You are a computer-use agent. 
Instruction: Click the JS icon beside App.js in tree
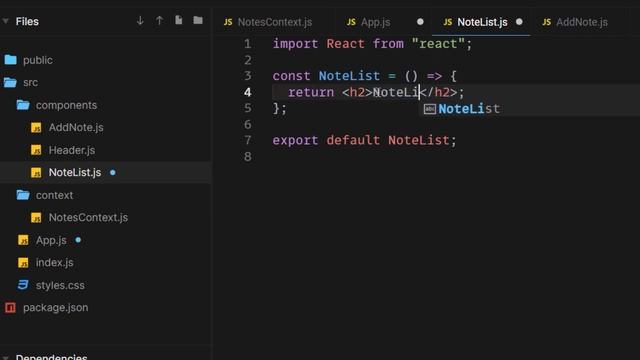tap(23, 240)
